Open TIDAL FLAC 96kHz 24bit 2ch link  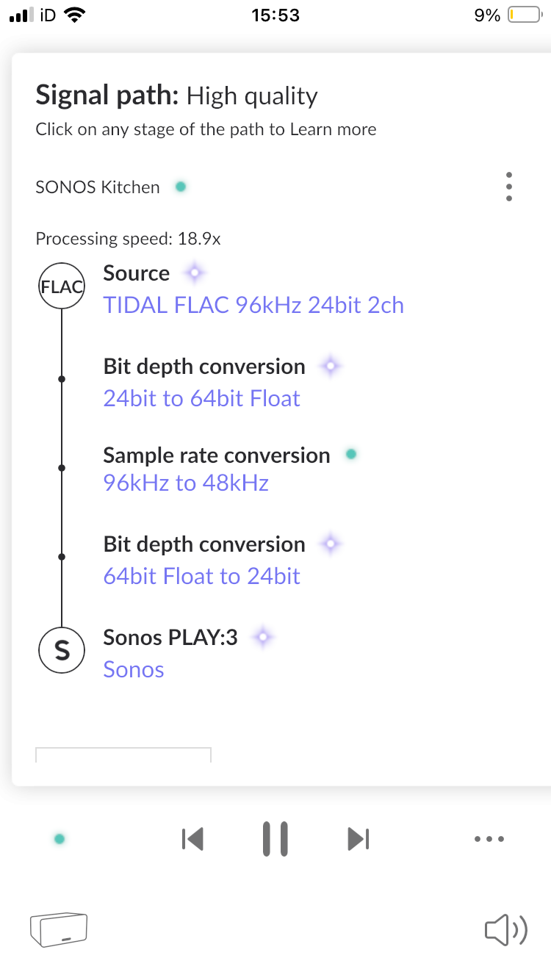[x=253, y=305]
